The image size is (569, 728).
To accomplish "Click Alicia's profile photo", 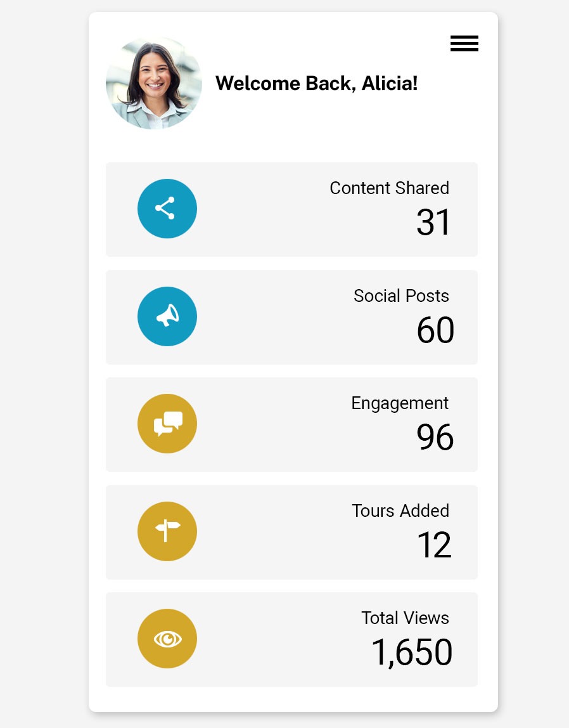I will 154,82.
